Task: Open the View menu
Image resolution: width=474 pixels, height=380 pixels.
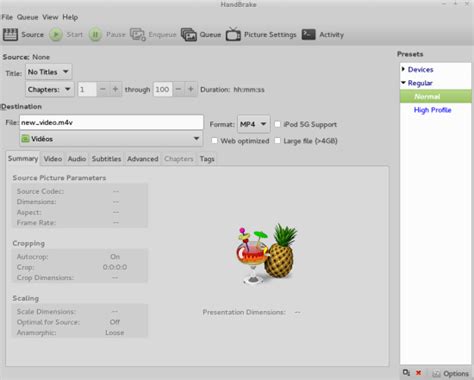Action: click(x=50, y=17)
